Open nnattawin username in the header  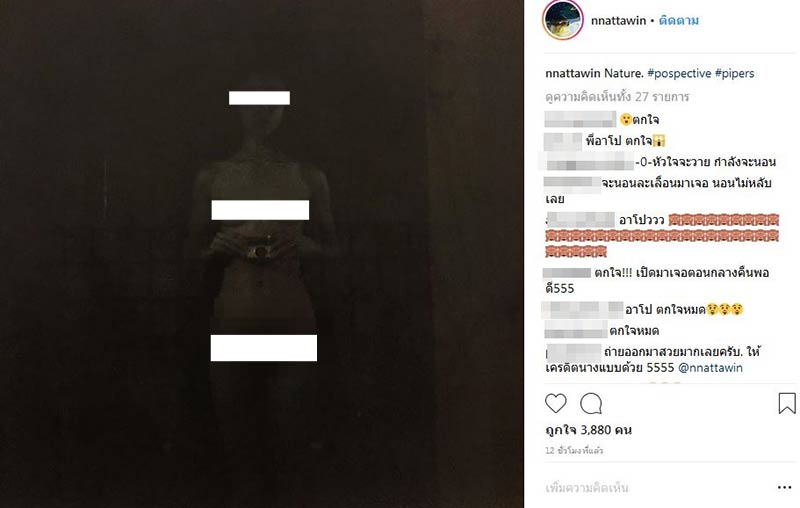click(618, 20)
